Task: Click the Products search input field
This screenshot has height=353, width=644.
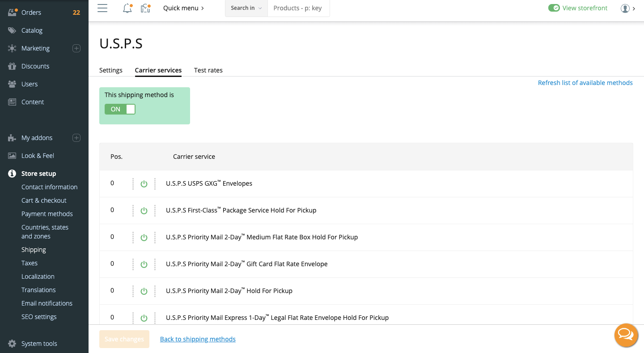Action: [298, 8]
